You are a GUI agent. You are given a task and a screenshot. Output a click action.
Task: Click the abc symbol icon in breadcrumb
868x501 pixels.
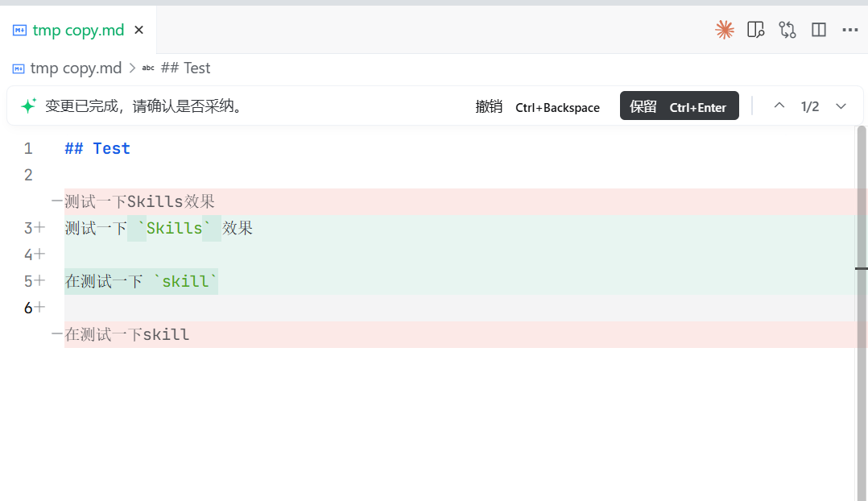[148, 68]
